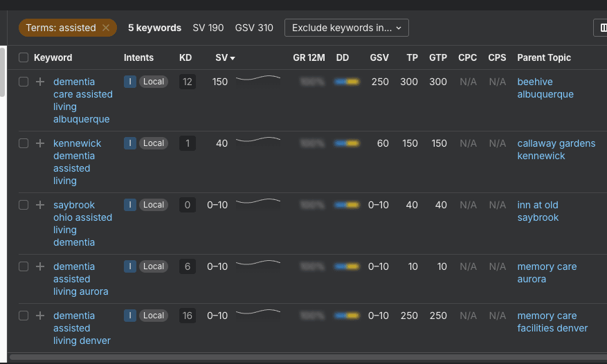Check the box for kennewick dementia assisted living
607x364 pixels.
coord(24,143)
